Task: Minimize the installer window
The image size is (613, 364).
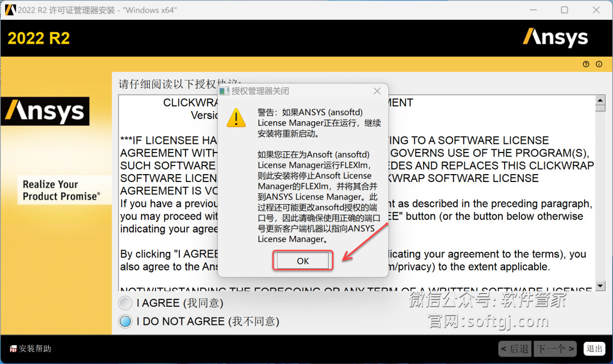Action: 533,10
